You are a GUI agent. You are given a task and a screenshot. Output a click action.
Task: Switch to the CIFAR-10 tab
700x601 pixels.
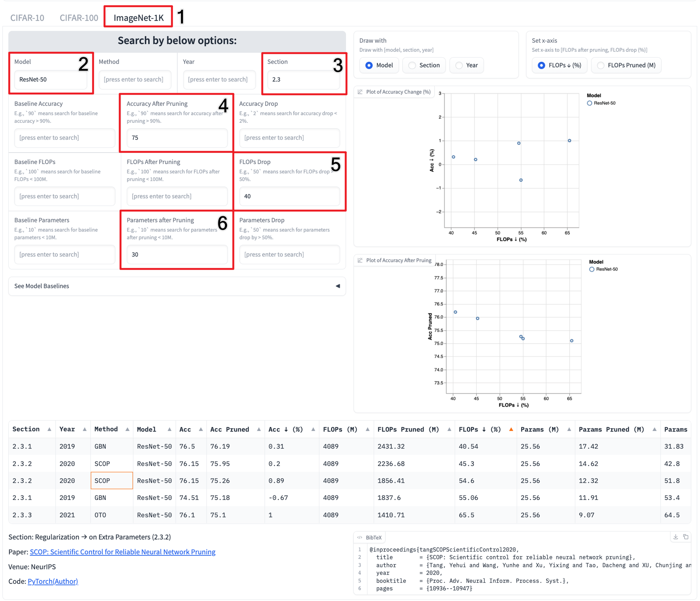click(27, 18)
